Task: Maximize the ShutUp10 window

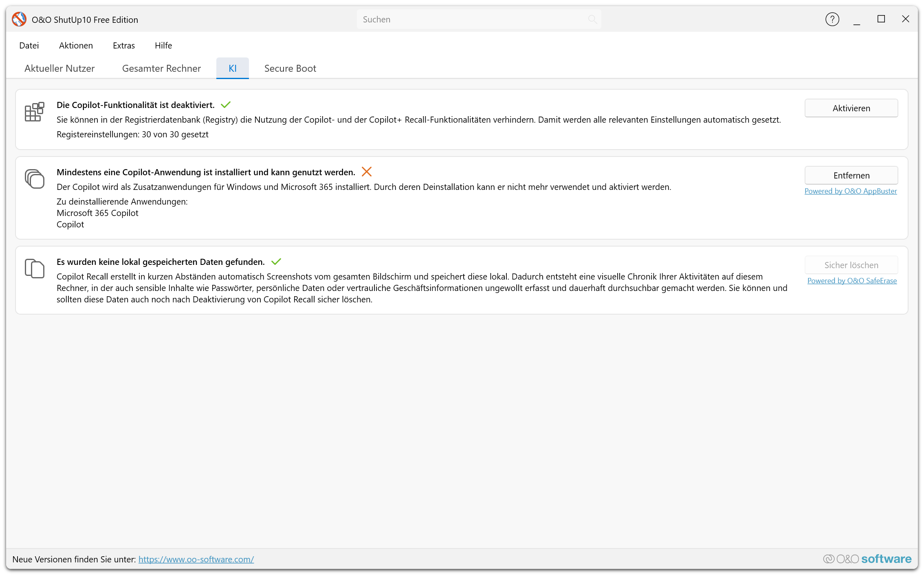Action: pyautogui.click(x=881, y=19)
